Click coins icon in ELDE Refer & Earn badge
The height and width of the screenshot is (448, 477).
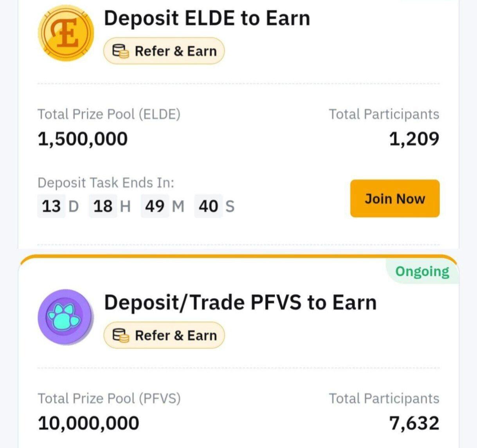(x=120, y=51)
